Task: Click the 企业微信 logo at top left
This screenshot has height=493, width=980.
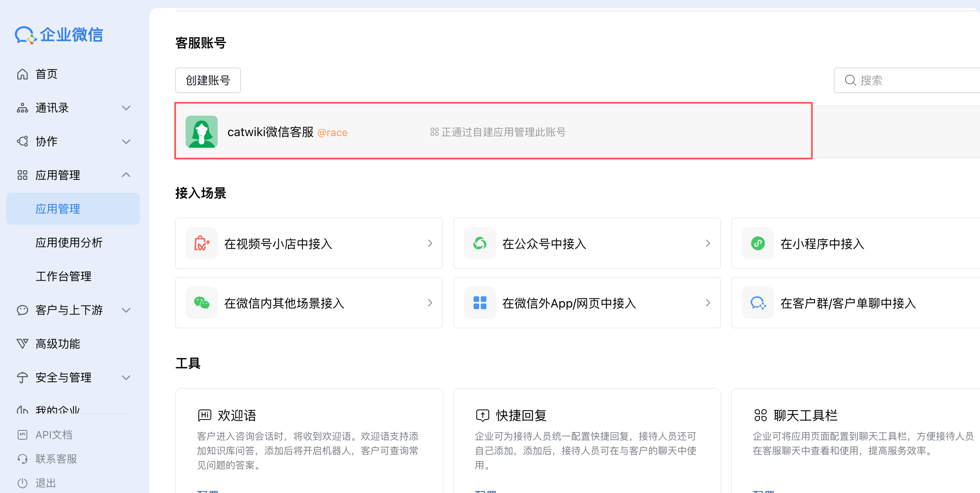Action: point(59,35)
